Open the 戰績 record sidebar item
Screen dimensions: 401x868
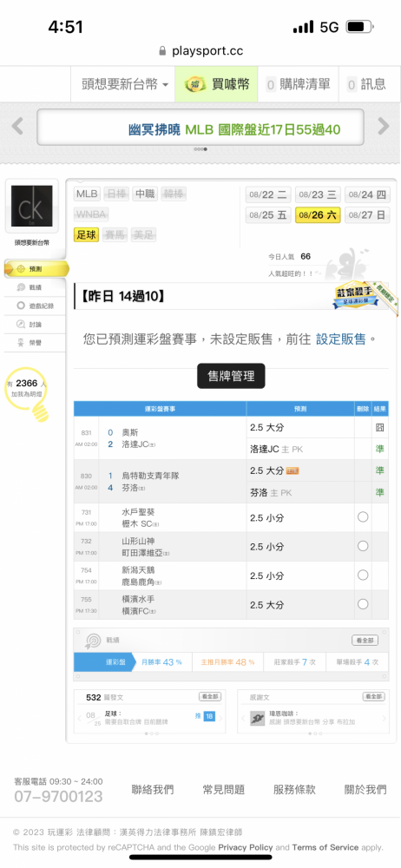point(35,287)
